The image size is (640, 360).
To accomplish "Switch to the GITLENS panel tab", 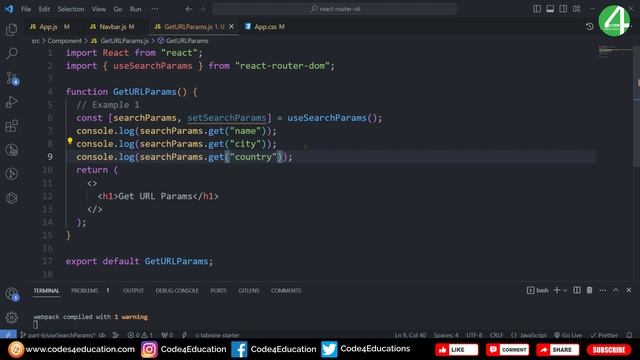I will point(249,291).
